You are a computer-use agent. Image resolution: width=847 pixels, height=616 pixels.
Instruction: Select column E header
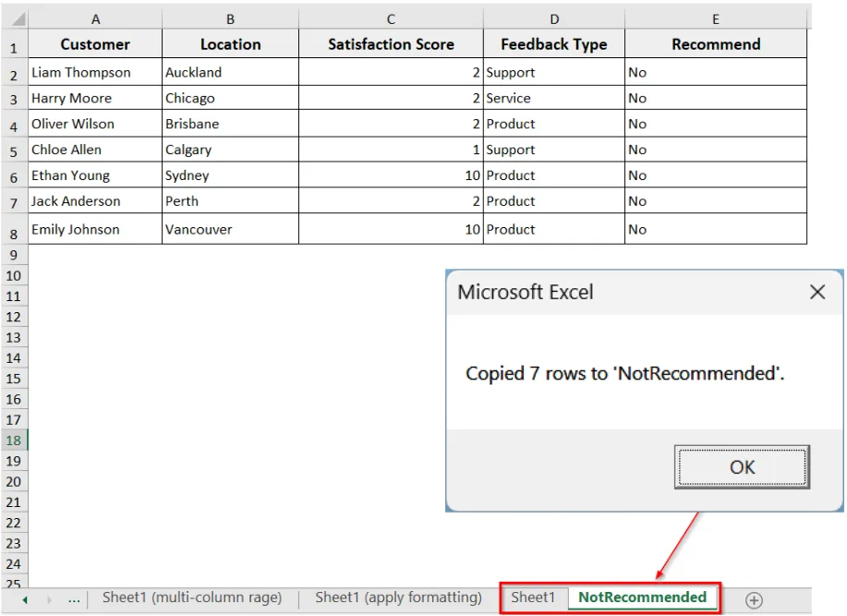(716, 19)
